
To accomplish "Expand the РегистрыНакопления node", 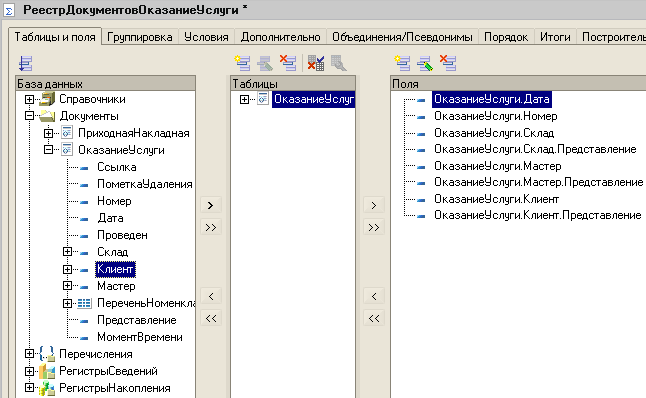I will (29, 388).
